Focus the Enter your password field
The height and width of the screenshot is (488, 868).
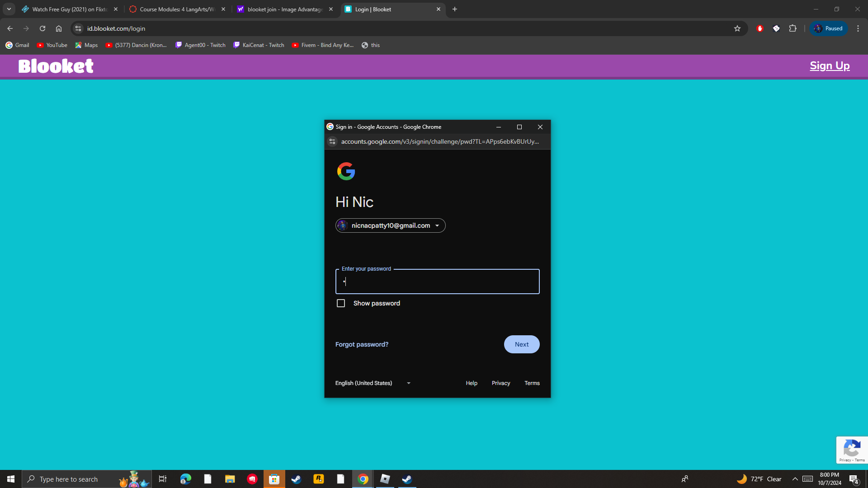(437, 282)
